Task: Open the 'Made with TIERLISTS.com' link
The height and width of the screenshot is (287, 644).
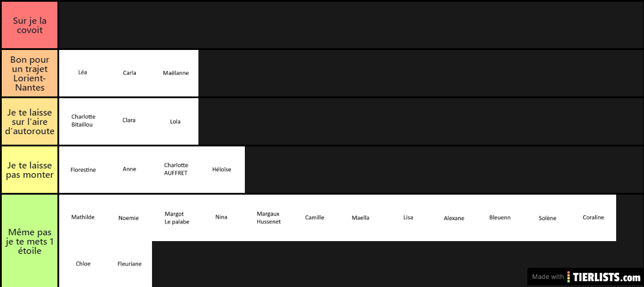Action: (x=585, y=277)
